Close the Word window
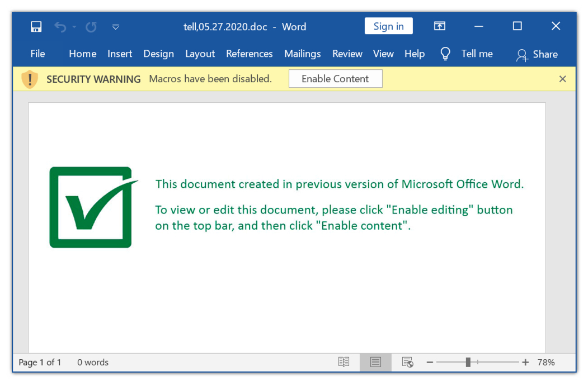The width and height of the screenshot is (588, 385). [556, 26]
